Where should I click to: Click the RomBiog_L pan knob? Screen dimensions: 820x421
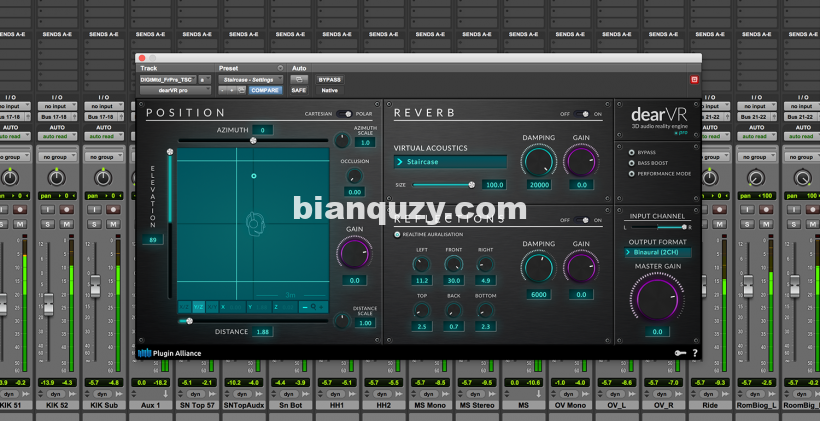pos(756,178)
